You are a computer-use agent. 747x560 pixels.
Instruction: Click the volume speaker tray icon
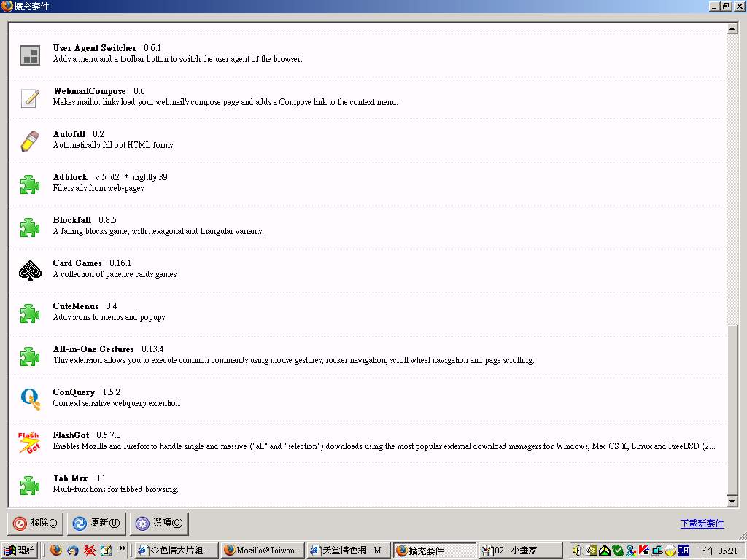tap(578, 551)
